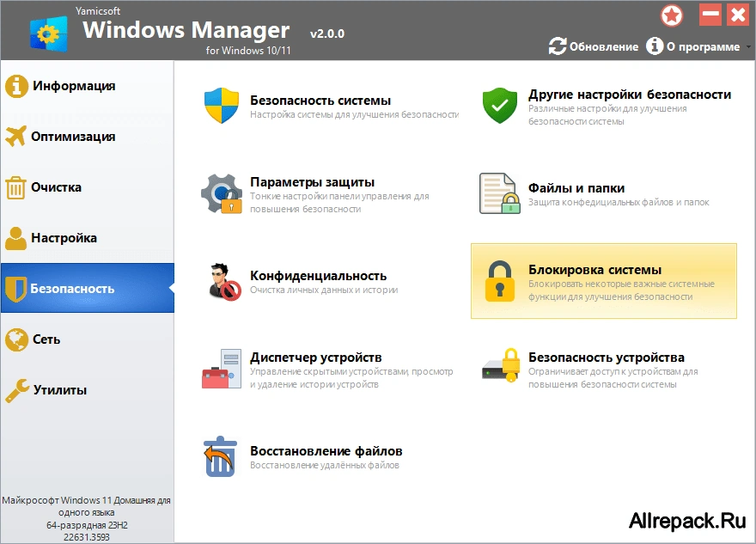Click the v2.0.0 version label

pyautogui.click(x=327, y=34)
